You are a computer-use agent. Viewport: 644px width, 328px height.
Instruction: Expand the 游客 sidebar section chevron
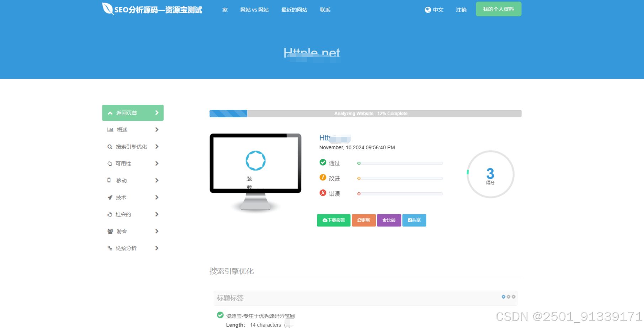(x=156, y=231)
